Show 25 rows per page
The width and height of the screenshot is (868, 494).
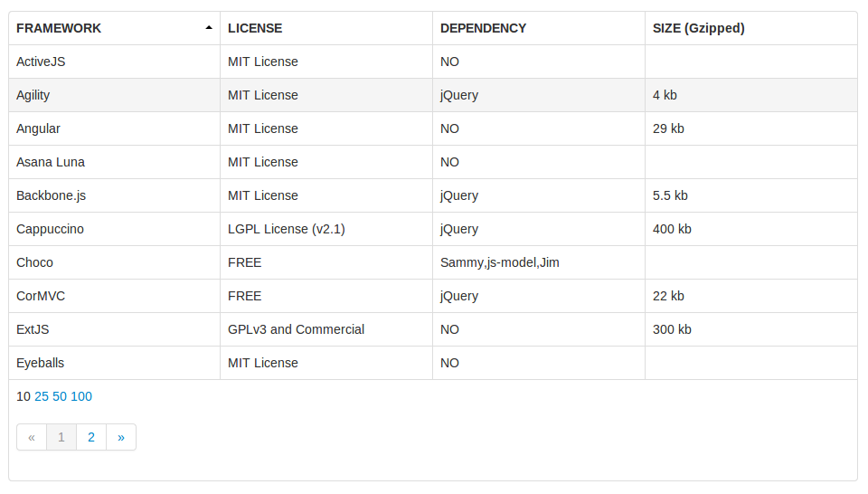(x=42, y=396)
